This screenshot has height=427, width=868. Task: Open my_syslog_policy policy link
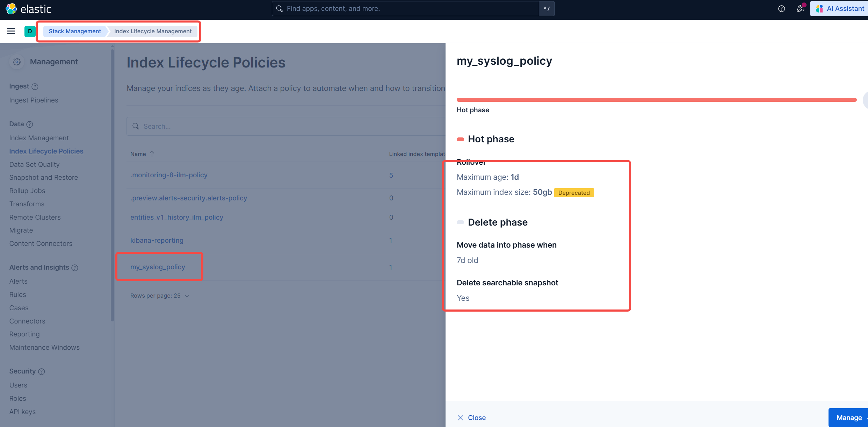[158, 267]
